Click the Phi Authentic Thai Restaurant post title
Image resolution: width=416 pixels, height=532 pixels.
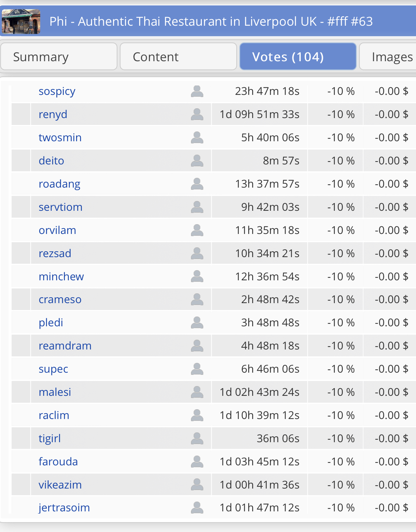[211, 22]
